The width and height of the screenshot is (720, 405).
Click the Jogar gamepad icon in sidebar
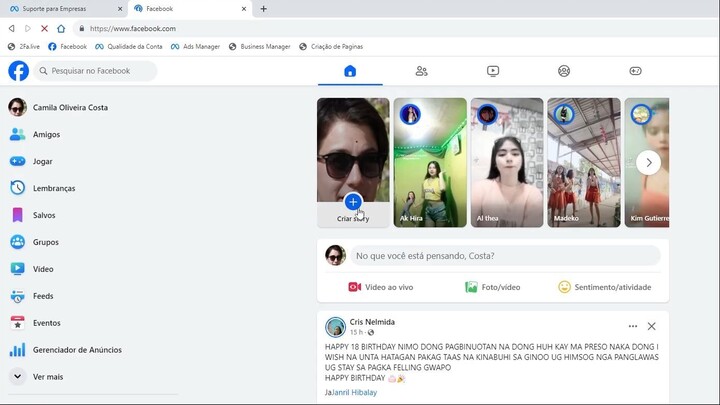click(x=17, y=161)
